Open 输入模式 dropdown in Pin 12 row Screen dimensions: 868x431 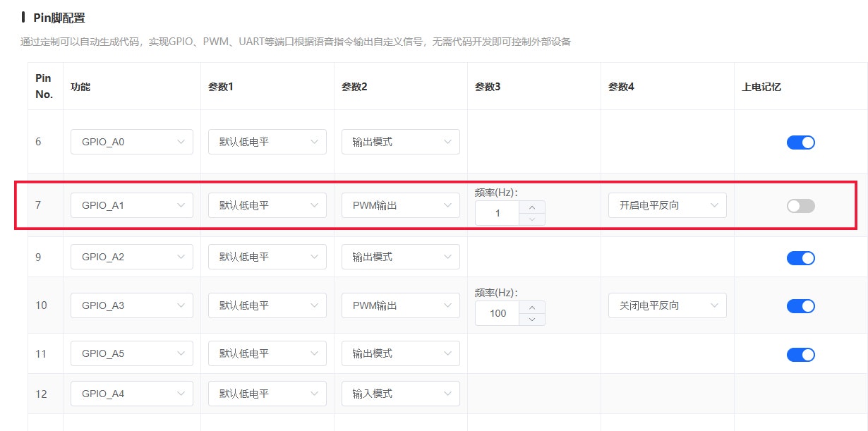(x=401, y=394)
